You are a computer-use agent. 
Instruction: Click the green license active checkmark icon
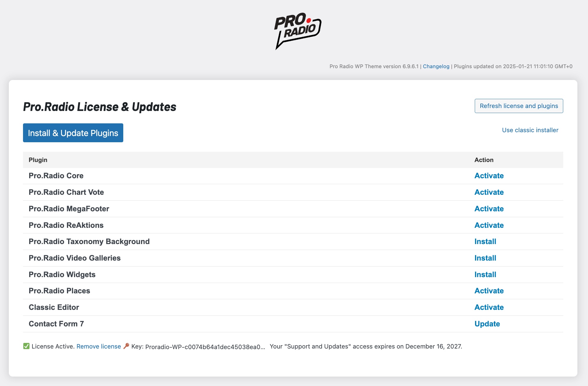coord(26,346)
